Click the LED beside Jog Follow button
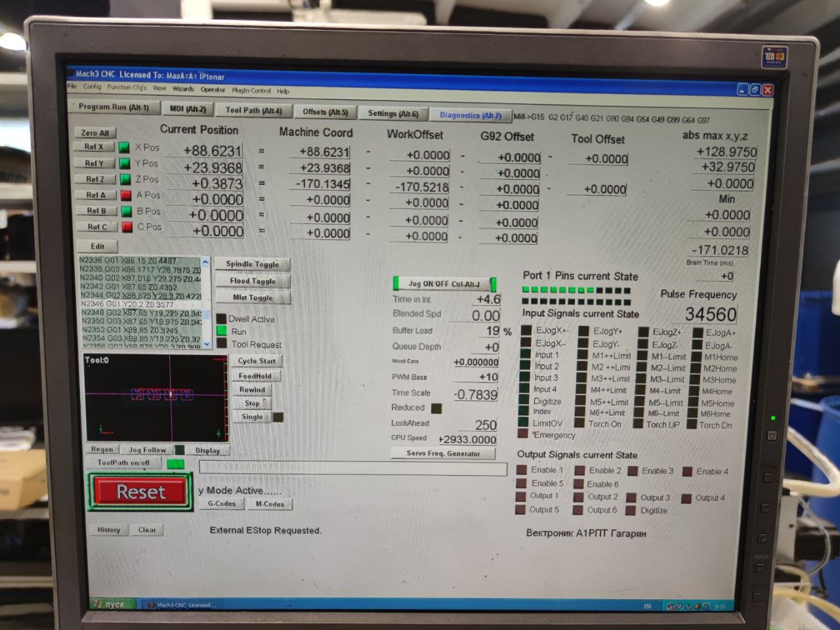This screenshot has width=840, height=630. [x=179, y=450]
